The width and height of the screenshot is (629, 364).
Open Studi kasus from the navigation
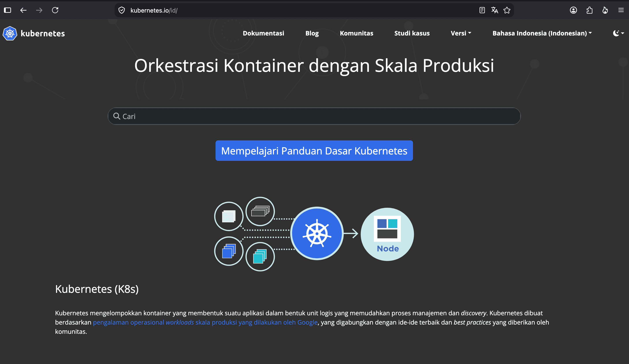click(412, 33)
